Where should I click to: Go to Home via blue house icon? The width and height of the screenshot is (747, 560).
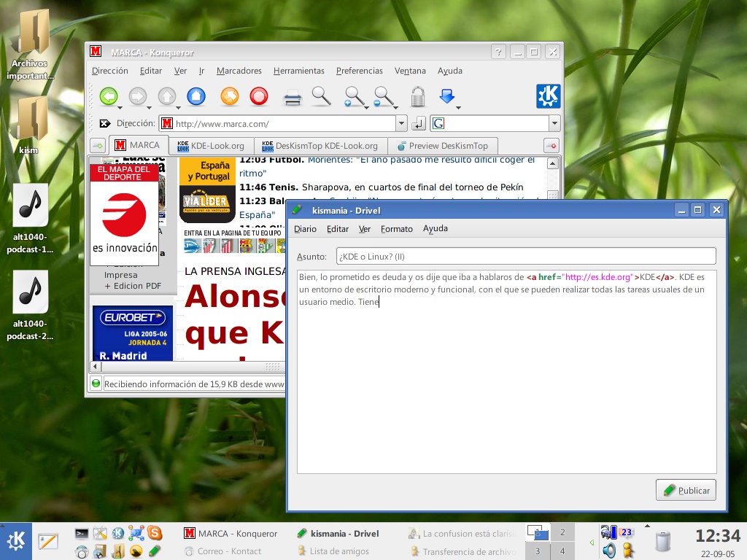[x=196, y=96]
